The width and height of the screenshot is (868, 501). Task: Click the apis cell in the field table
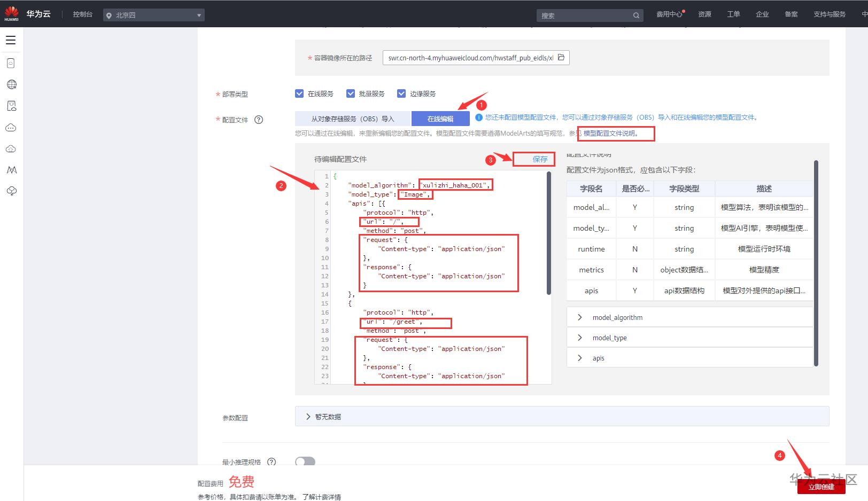pos(591,291)
